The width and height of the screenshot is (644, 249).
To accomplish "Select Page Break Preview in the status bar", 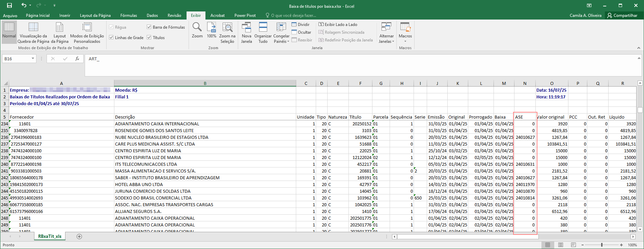I will point(573,245).
